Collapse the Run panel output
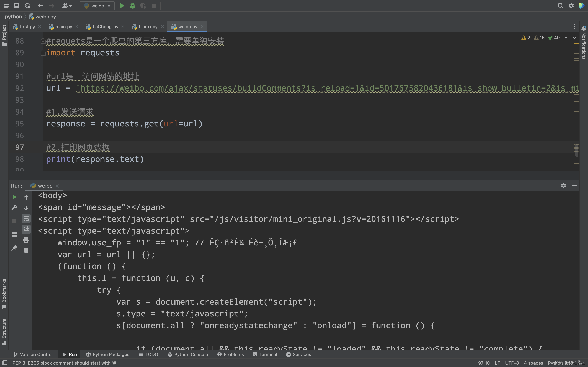The height and width of the screenshot is (367, 588). [x=574, y=185]
